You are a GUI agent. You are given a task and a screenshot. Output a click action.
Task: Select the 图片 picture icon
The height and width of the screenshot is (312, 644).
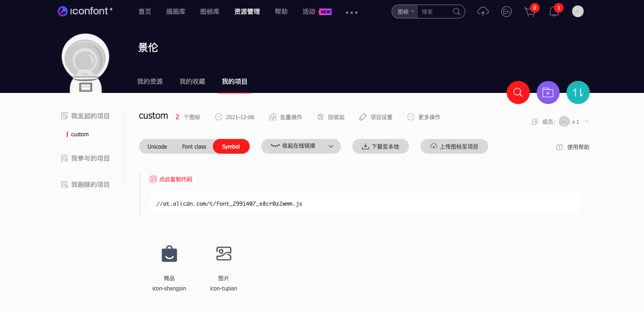pyautogui.click(x=223, y=253)
